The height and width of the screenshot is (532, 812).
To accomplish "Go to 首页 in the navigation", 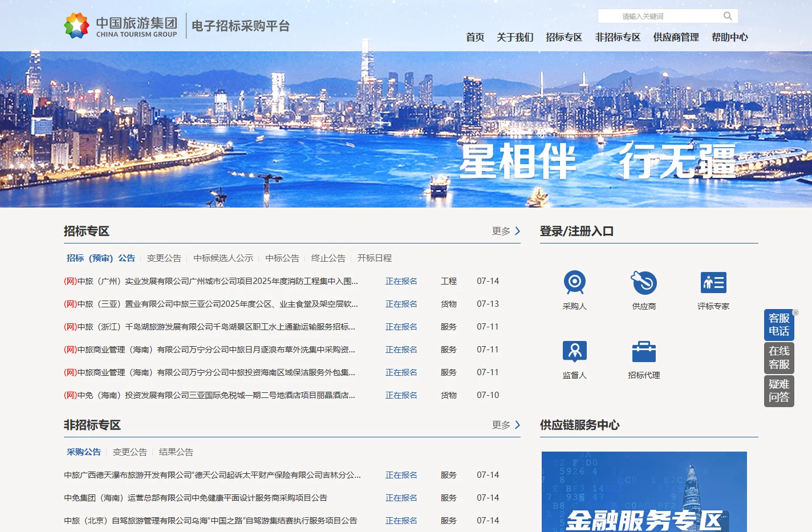I will 475,37.
